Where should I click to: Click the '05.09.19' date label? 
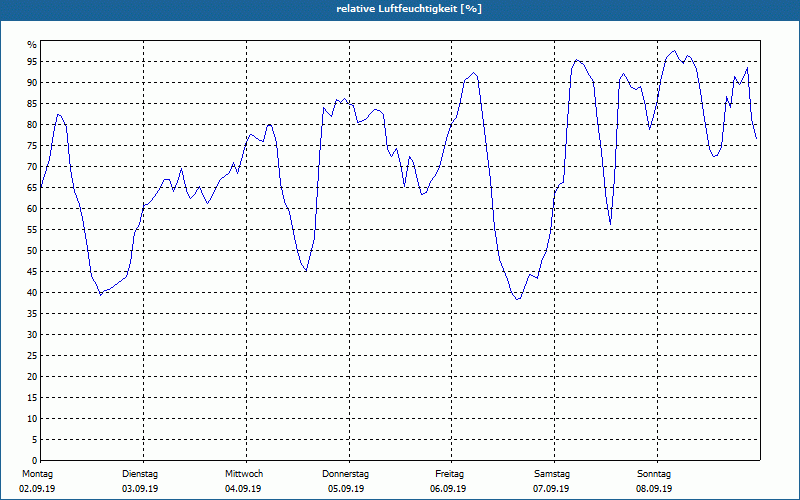coord(346,489)
